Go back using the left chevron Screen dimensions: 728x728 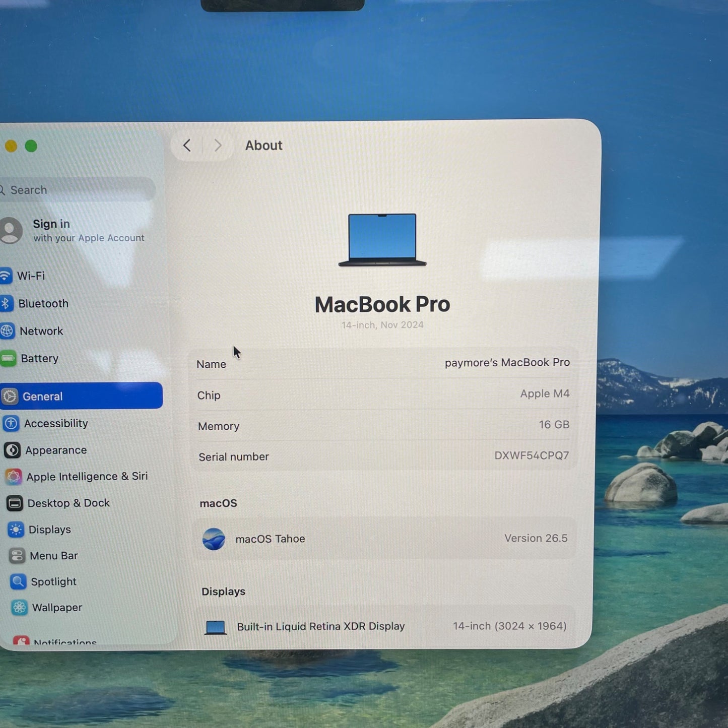point(187,146)
